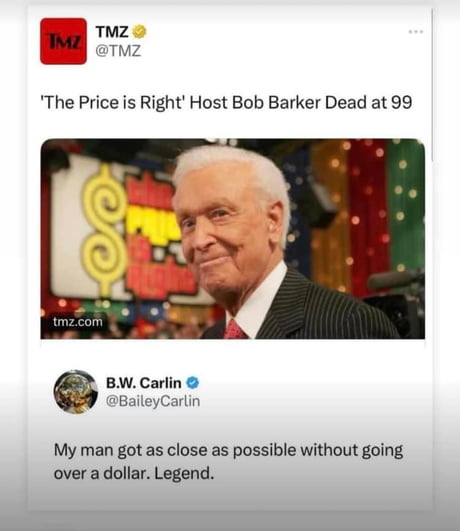Click the gold verified badge beside TMZ
This screenshot has height=531, width=460.
click(x=139, y=32)
